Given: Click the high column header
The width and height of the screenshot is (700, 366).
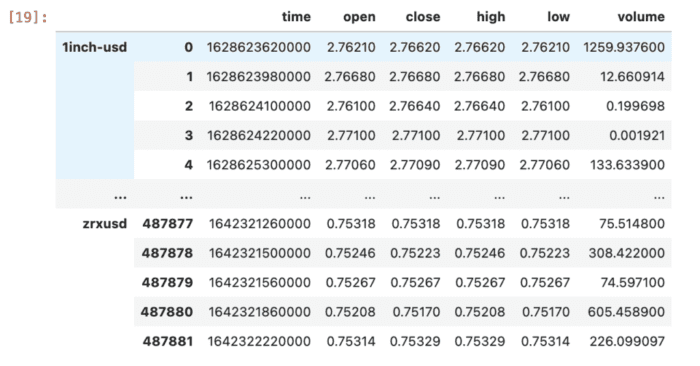Looking at the screenshot, I should click(491, 17).
